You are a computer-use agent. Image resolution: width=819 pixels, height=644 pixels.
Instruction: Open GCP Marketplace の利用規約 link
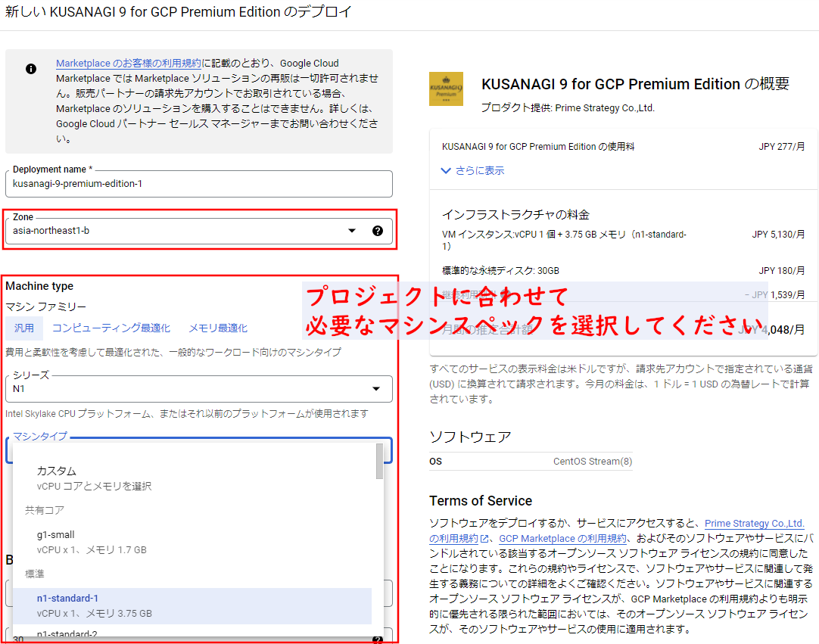(x=562, y=539)
